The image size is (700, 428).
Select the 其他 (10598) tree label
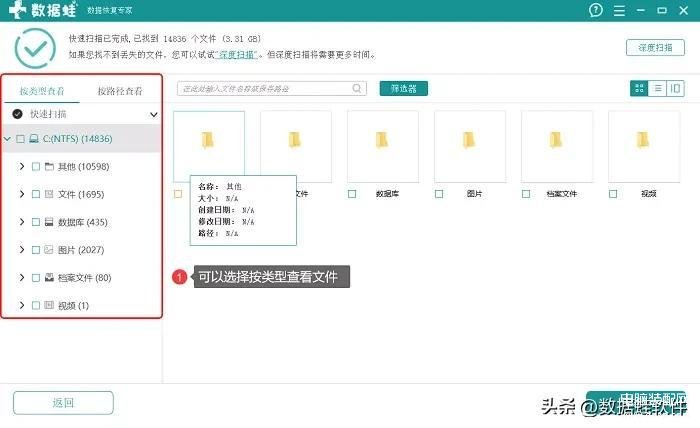coord(83,166)
